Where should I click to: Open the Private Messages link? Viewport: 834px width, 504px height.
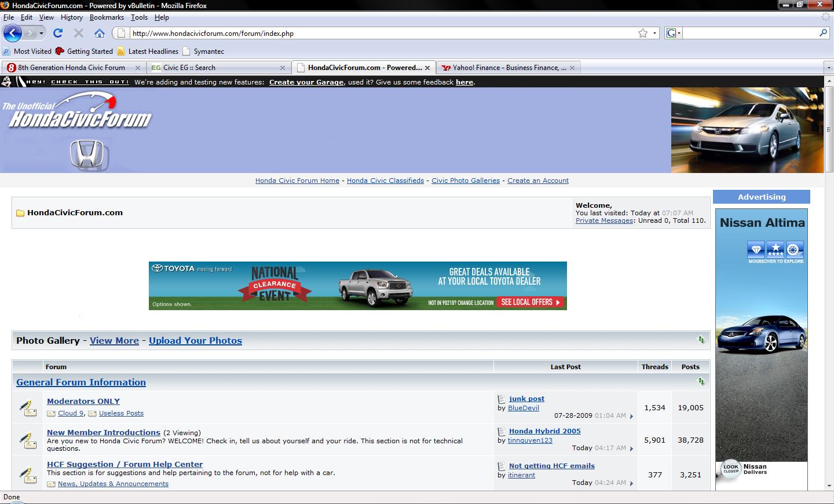pos(605,220)
